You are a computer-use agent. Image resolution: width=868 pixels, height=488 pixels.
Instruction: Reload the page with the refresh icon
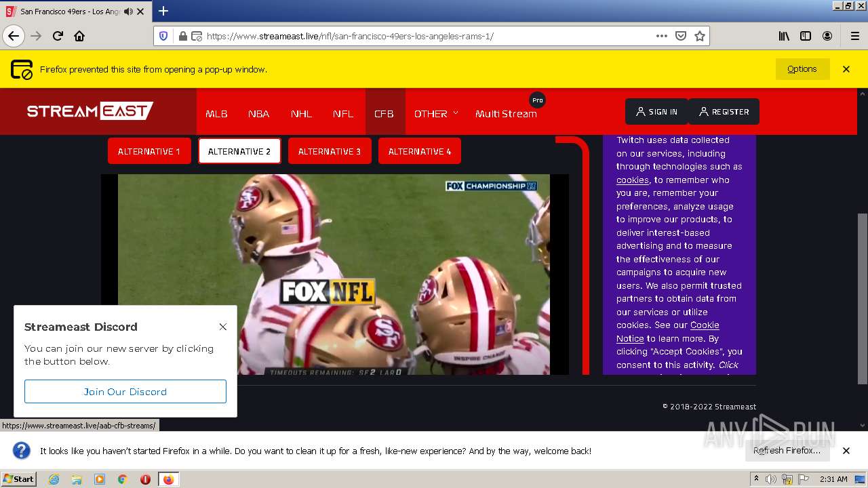[58, 36]
